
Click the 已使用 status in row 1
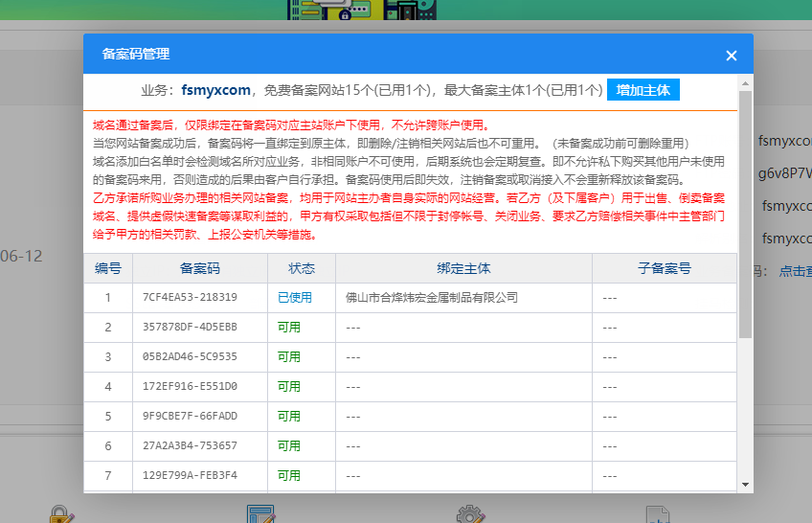point(294,298)
